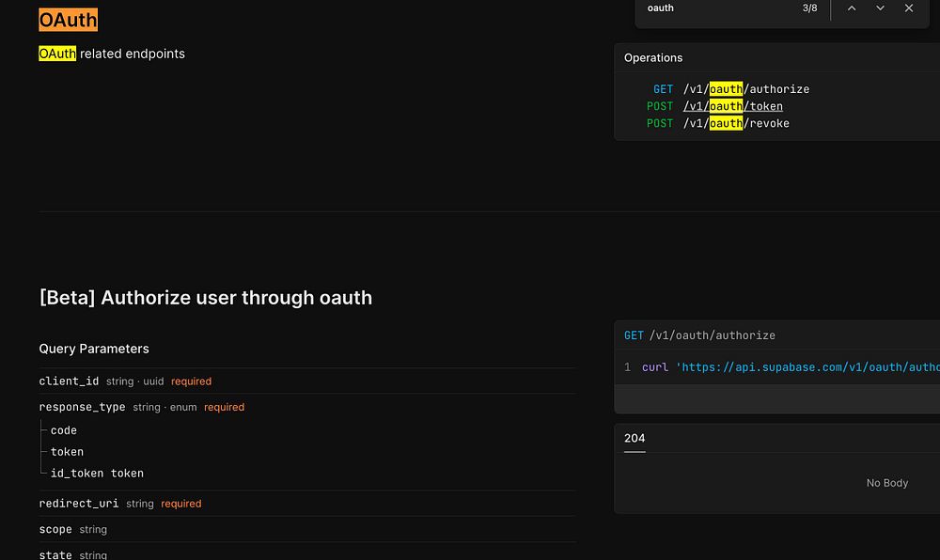Click the Operations panel header
Image resolution: width=940 pixels, height=560 pixels.
click(653, 58)
